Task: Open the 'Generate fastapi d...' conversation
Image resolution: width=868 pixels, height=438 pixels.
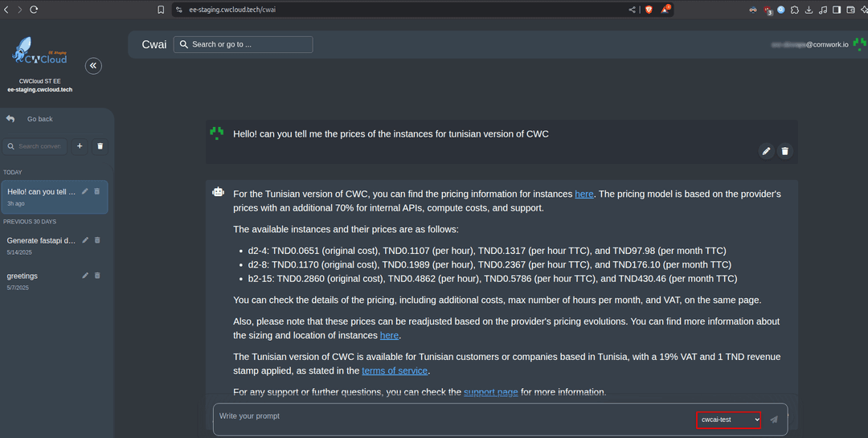Action: [x=41, y=240]
